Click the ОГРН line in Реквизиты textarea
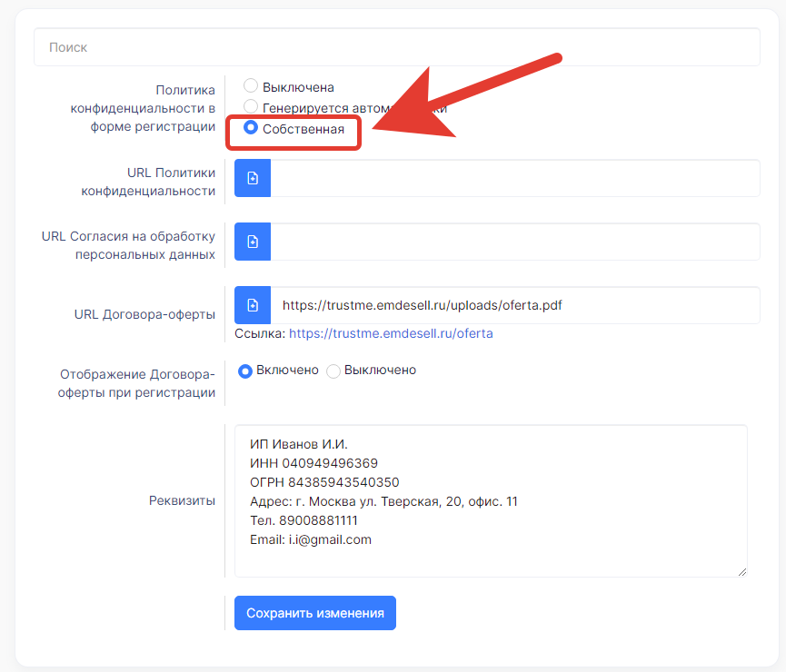Image resolution: width=786 pixels, height=672 pixels. click(324, 482)
